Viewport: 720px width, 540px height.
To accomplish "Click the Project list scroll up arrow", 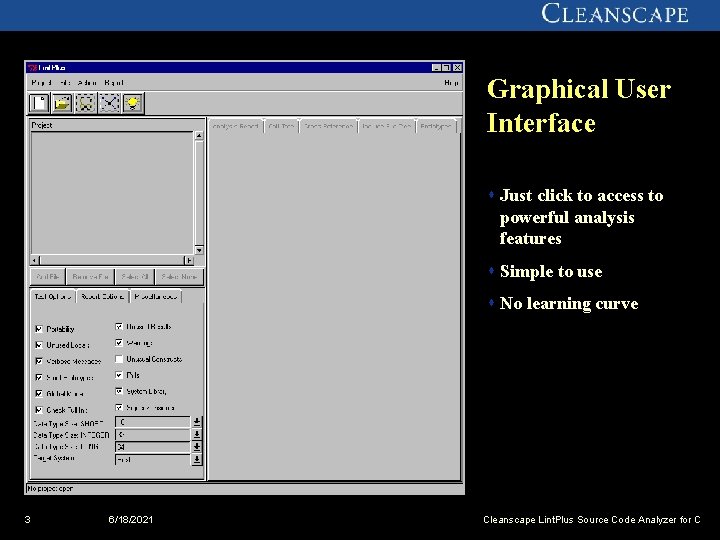I will [x=199, y=136].
